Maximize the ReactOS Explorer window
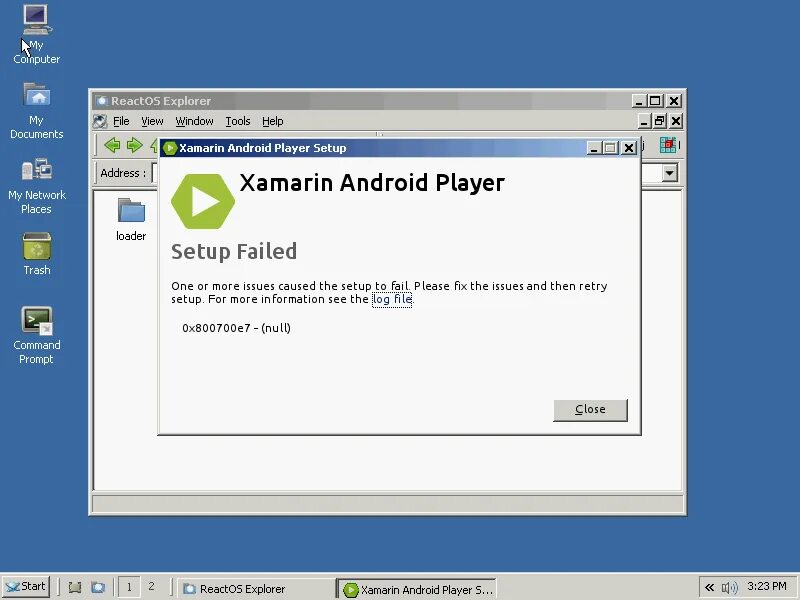The width and height of the screenshot is (800, 600). (656, 101)
